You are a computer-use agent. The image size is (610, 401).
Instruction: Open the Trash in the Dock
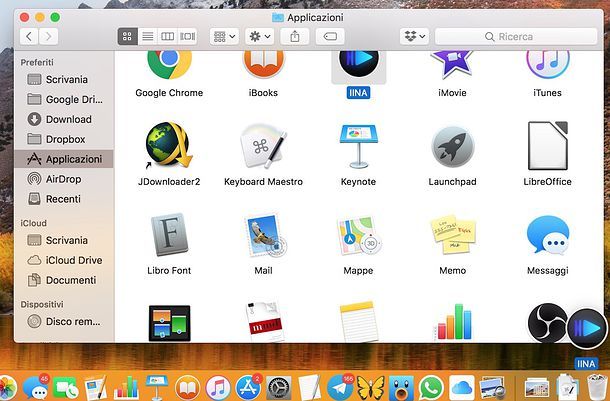click(x=596, y=387)
